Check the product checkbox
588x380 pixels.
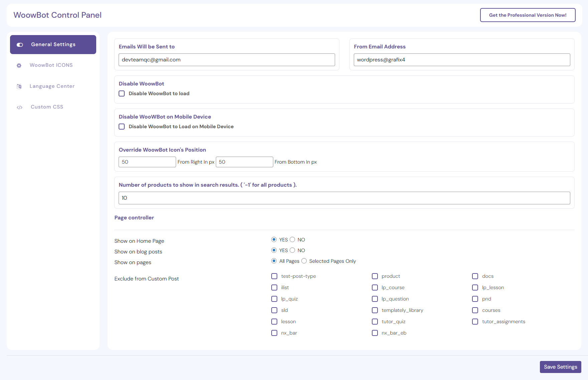[x=375, y=276]
